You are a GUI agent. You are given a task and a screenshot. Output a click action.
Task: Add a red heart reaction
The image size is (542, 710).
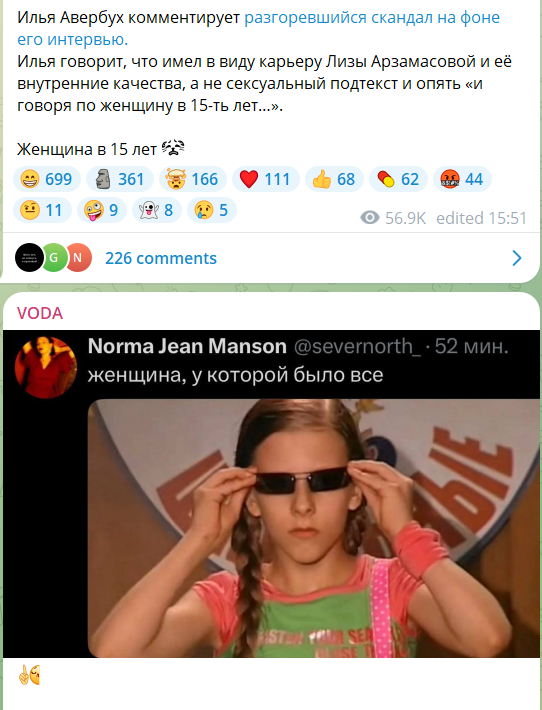266,179
